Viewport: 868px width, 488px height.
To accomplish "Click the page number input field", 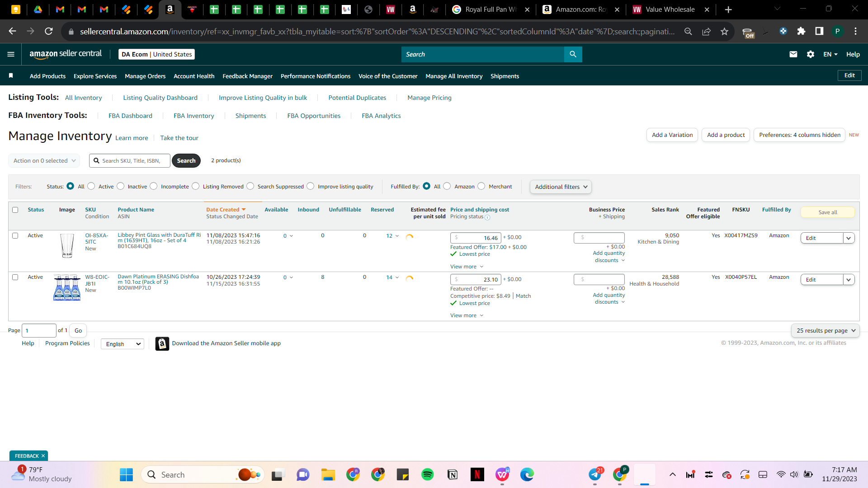I will point(39,330).
